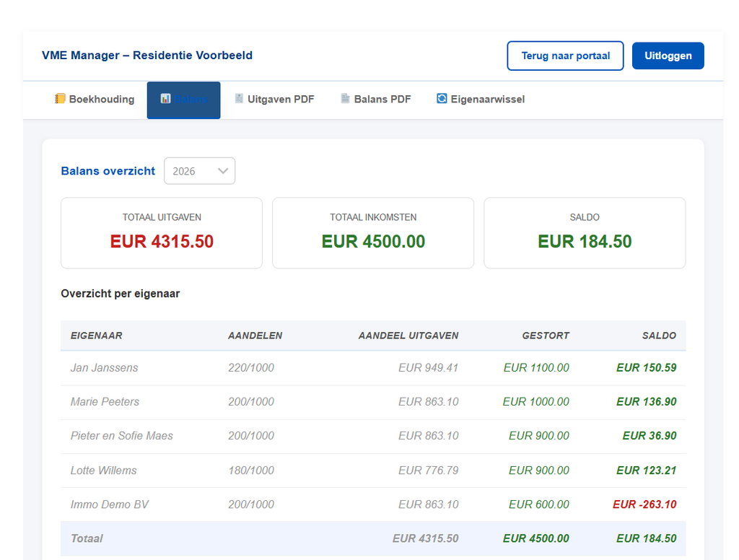Click the Aandelen column header

(255, 336)
